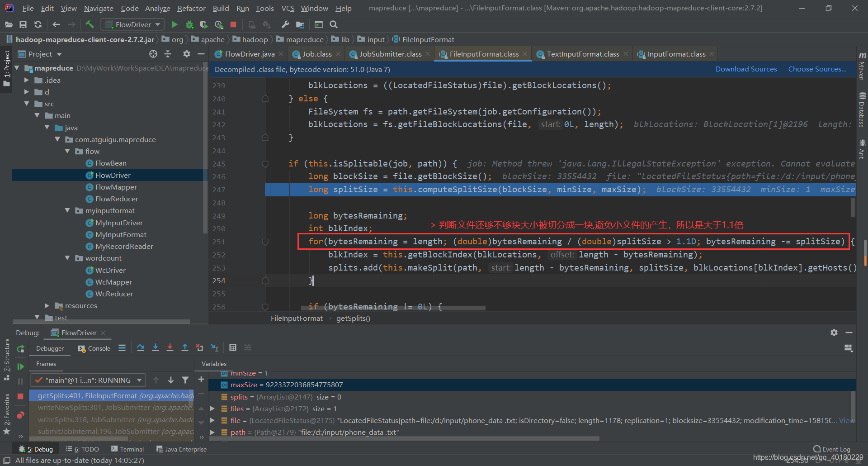Start debugging with the bug icon
Viewport: 868px width, 466px height.
tap(189, 24)
